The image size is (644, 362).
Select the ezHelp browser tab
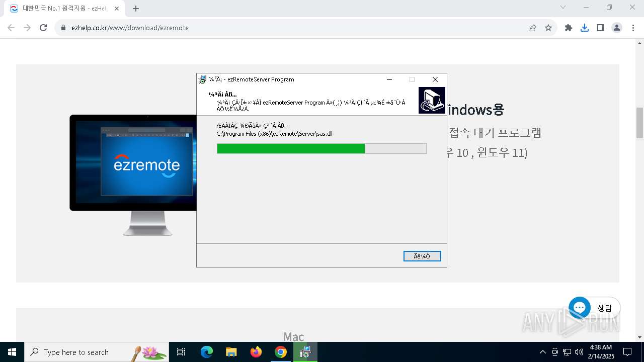(65, 8)
